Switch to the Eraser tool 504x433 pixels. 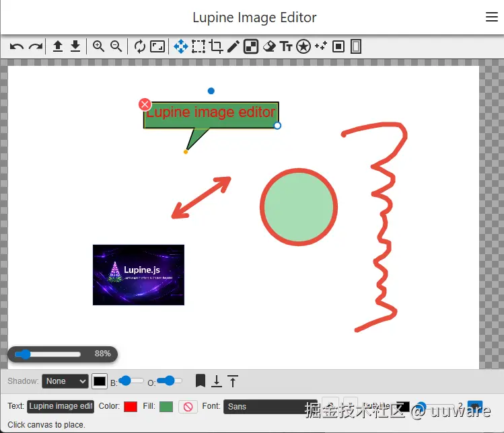(269, 46)
